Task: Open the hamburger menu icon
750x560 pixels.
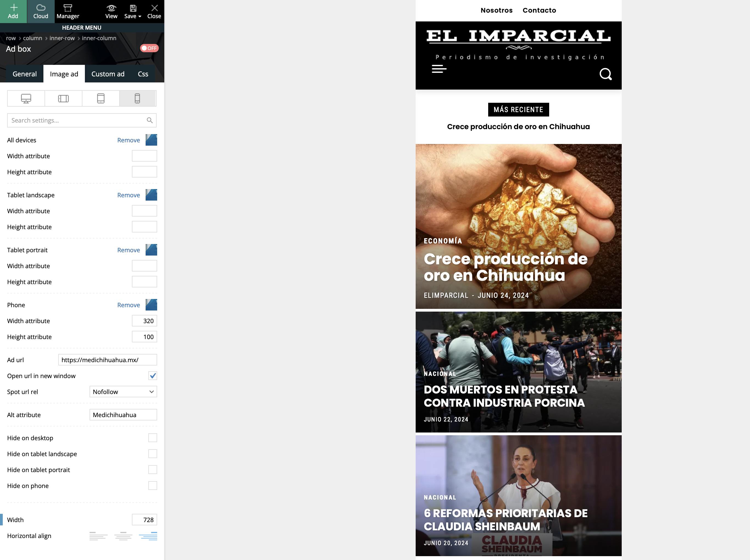Action: tap(439, 69)
